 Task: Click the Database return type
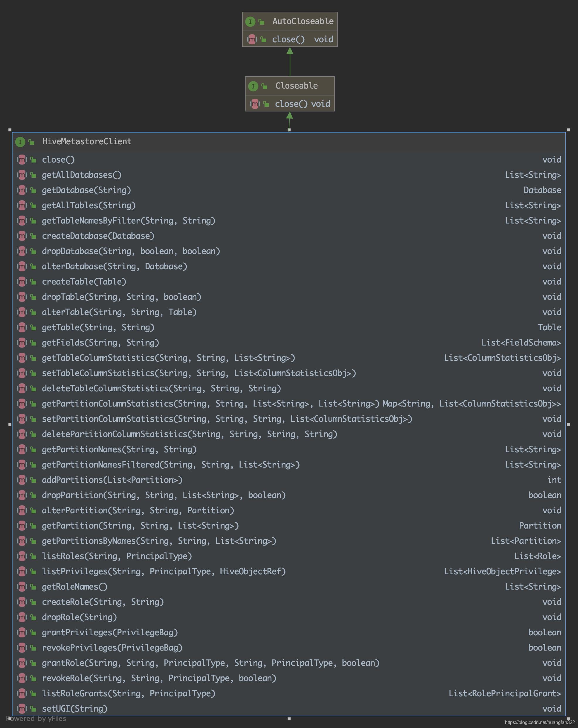(542, 190)
